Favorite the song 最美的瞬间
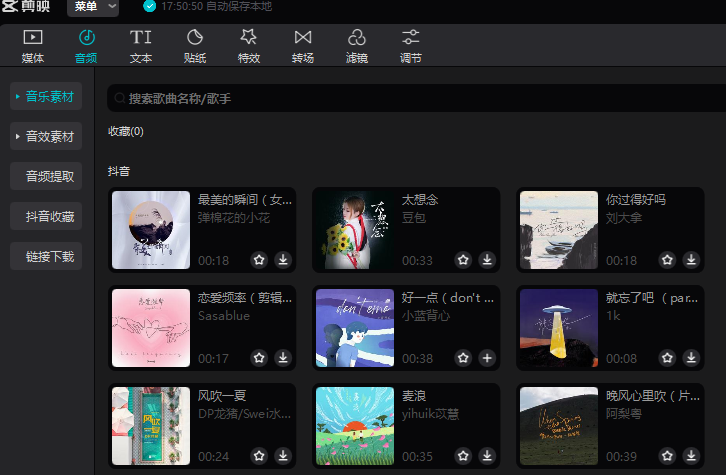 [x=259, y=260]
